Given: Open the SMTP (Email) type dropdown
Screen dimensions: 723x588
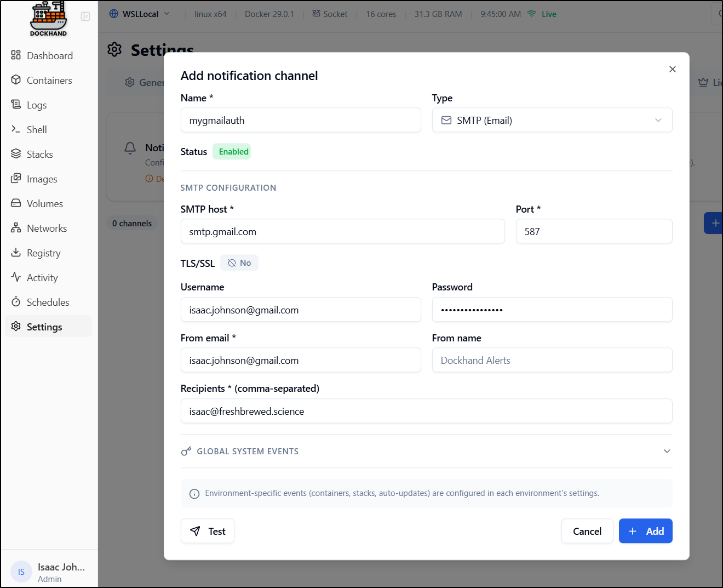Looking at the screenshot, I should [x=552, y=121].
